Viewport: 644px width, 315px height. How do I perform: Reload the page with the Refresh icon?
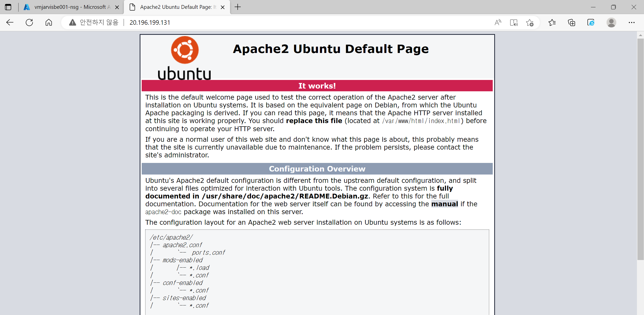(x=29, y=22)
